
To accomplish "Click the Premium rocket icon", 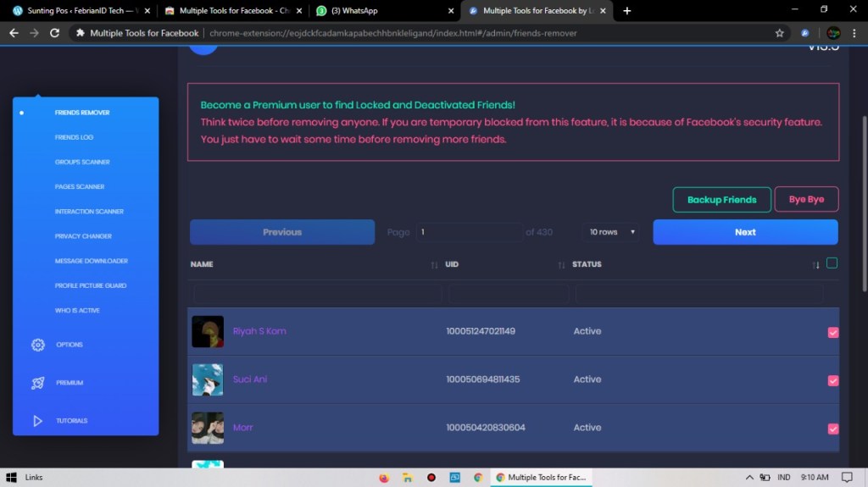I will (x=37, y=383).
